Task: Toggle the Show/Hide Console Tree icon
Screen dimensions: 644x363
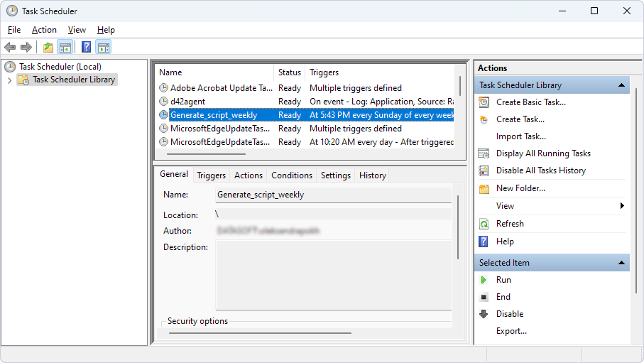Action: pyautogui.click(x=65, y=48)
